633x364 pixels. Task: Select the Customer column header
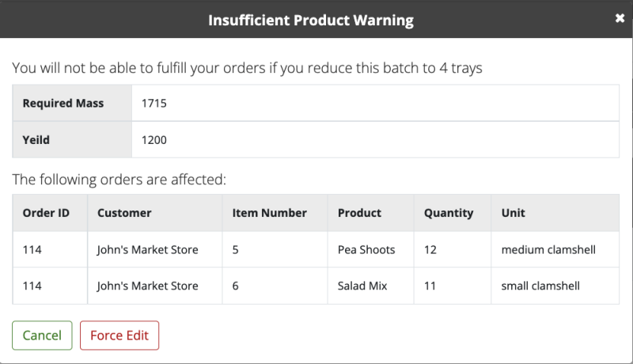click(124, 213)
